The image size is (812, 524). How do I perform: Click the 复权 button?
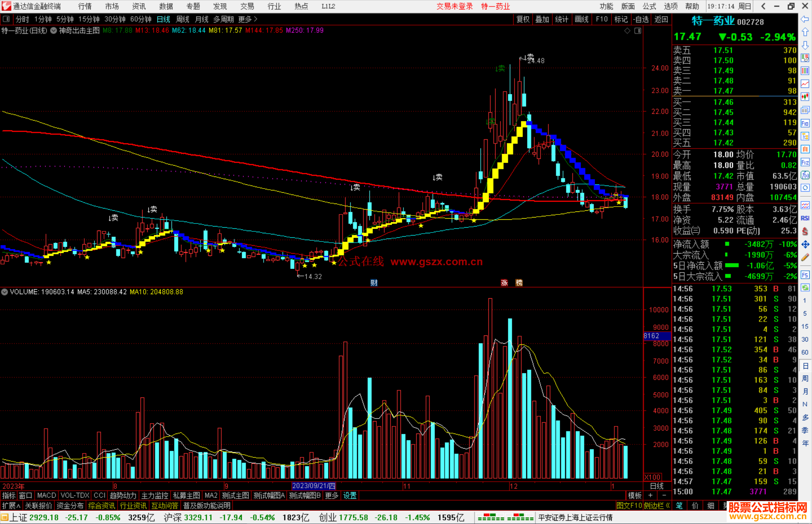click(x=523, y=19)
